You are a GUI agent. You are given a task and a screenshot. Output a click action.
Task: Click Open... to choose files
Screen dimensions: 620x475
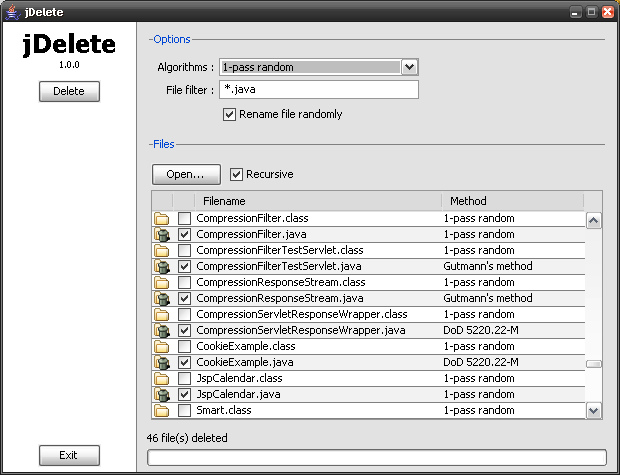tap(186, 174)
